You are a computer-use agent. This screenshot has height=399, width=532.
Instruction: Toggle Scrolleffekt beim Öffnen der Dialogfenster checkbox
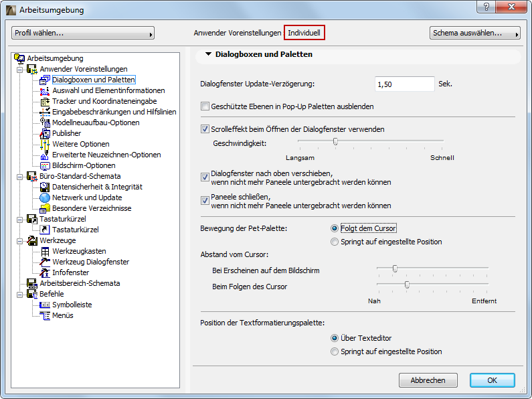pyautogui.click(x=205, y=129)
